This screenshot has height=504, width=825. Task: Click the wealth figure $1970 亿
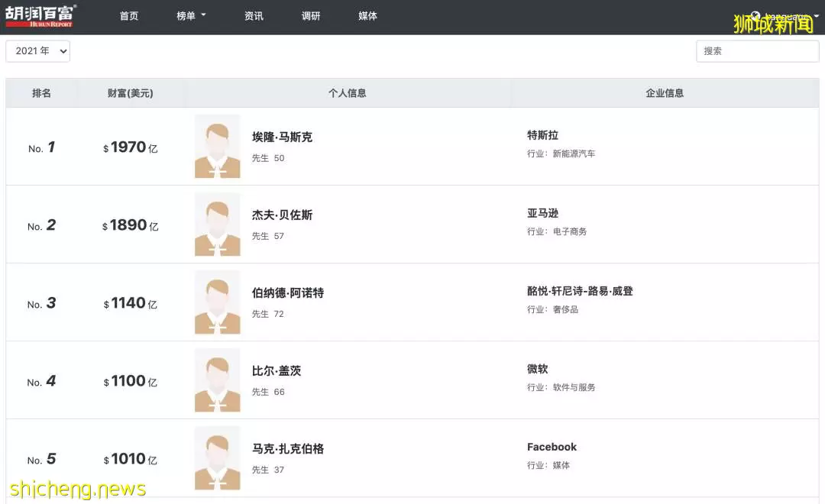(x=131, y=147)
